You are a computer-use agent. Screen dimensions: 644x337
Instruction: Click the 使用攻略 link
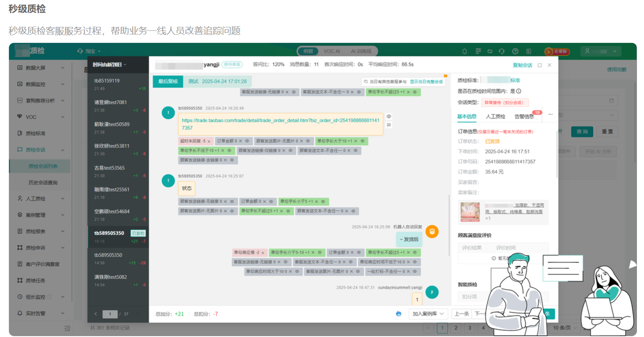617,69
